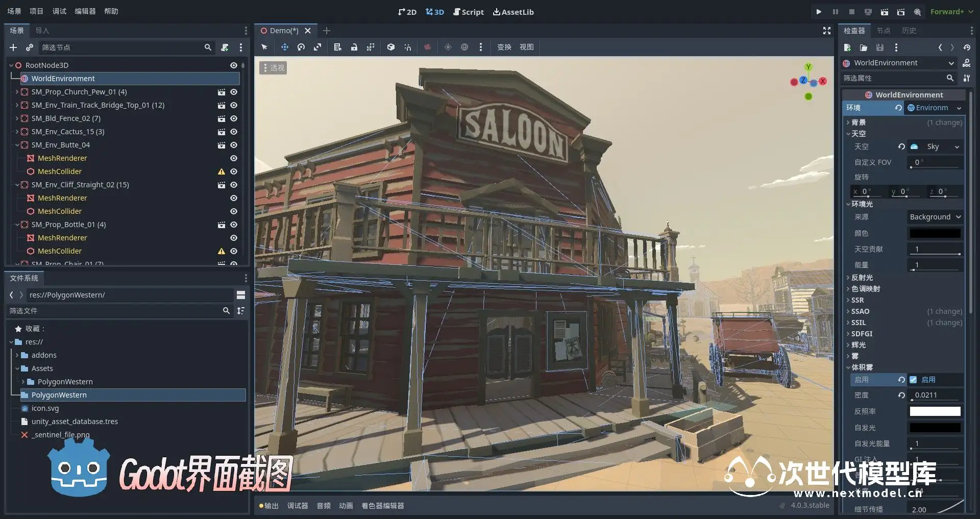Uncheck the volumetric fog 启用 checkbox
This screenshot has width=980, height=519.
pos(913,380)
